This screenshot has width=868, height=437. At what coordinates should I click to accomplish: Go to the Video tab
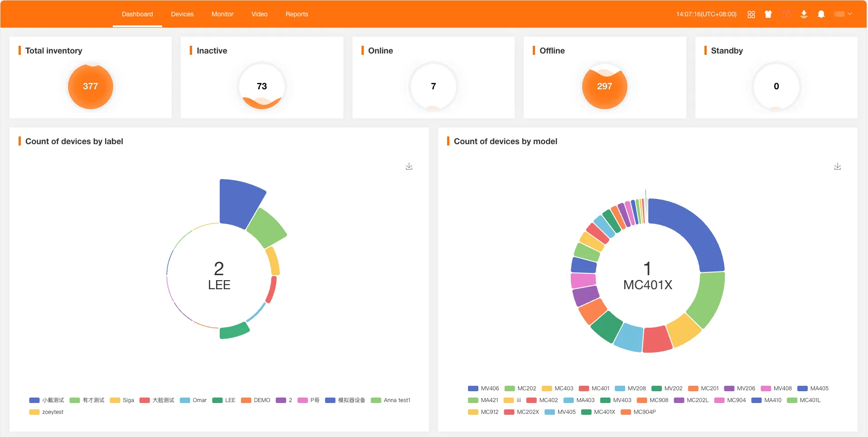click(x=260, y=15)
